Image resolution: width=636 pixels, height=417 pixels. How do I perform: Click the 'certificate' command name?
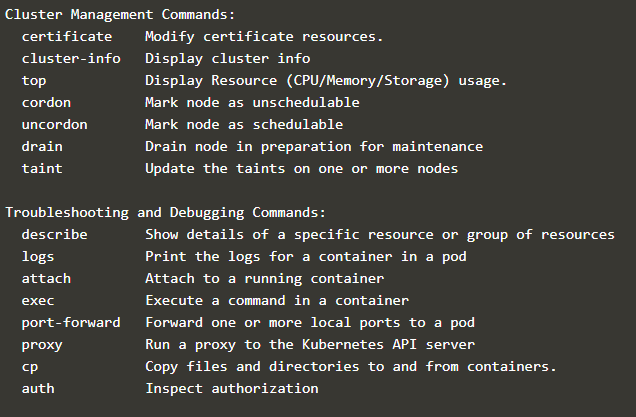(x=66, y=36)
